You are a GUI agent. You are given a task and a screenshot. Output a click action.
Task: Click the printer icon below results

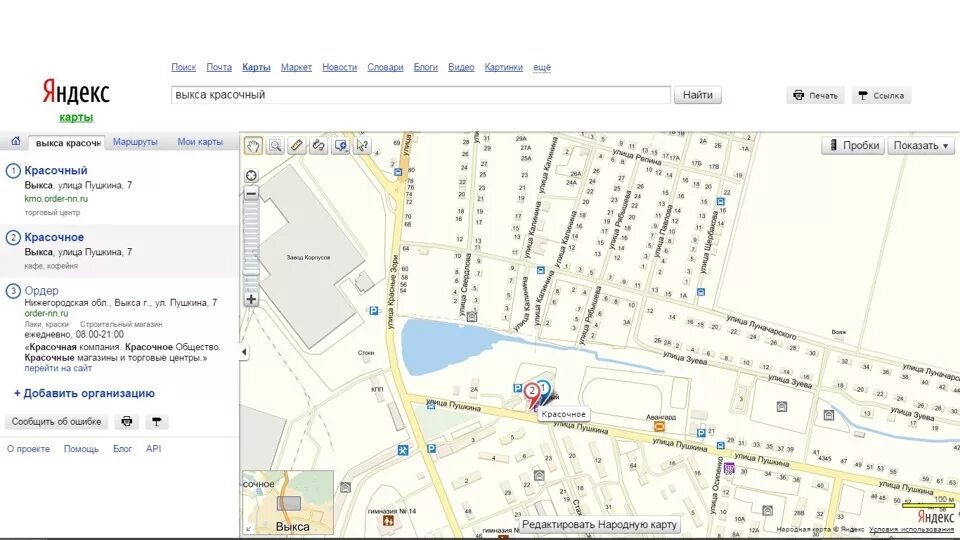[127, 422]
